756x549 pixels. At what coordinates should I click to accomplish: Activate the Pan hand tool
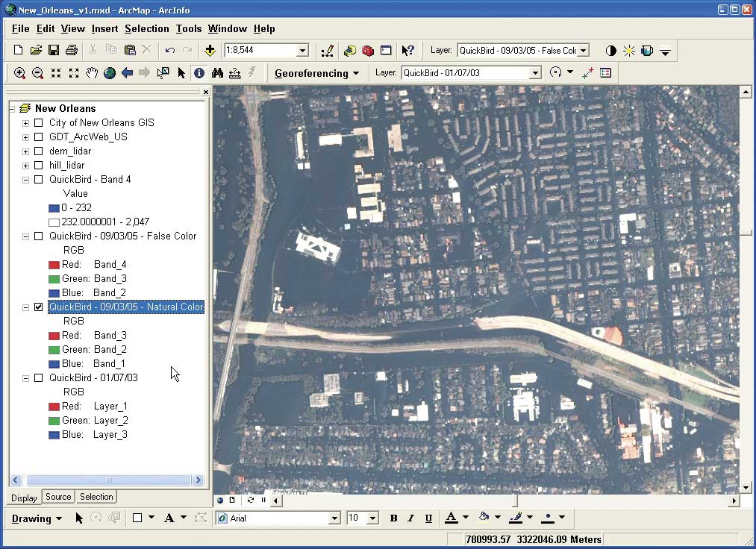coord(92,73)
